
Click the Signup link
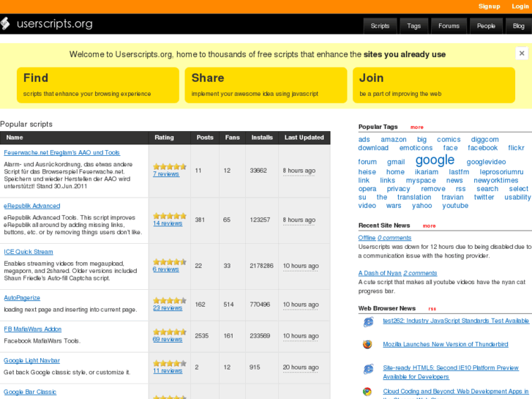pos(489,7)
